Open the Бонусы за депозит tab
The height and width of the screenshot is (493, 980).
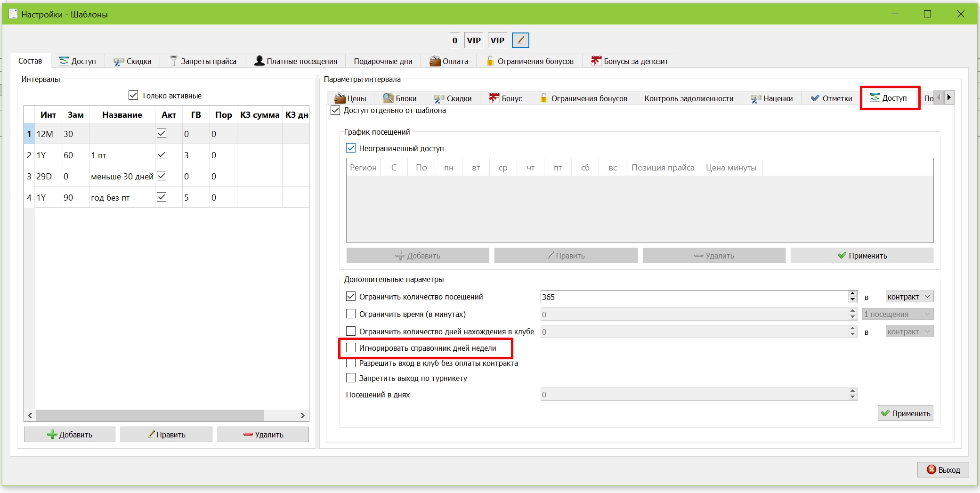pyautogui.click(x=630, y=61)
